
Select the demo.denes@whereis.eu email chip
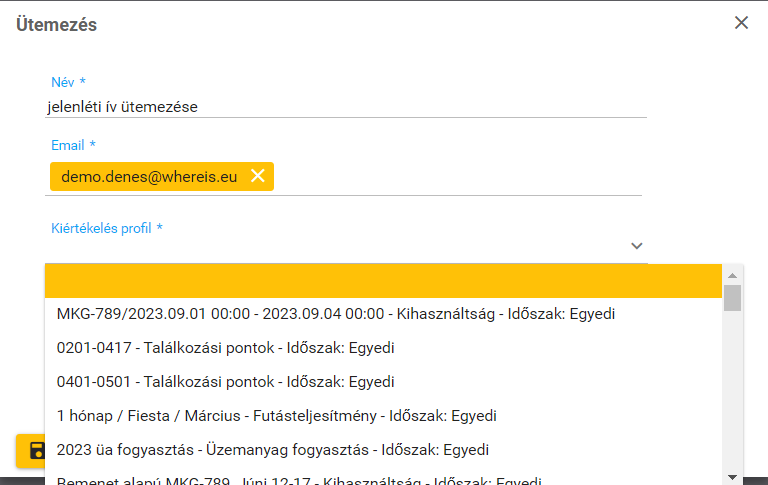coord(149,177)
